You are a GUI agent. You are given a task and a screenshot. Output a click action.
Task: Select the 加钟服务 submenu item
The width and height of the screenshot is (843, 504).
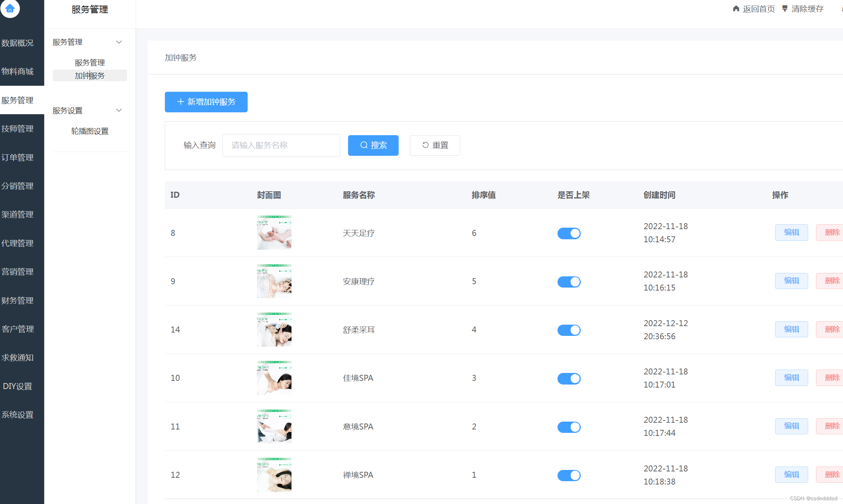tap(90, 76)
